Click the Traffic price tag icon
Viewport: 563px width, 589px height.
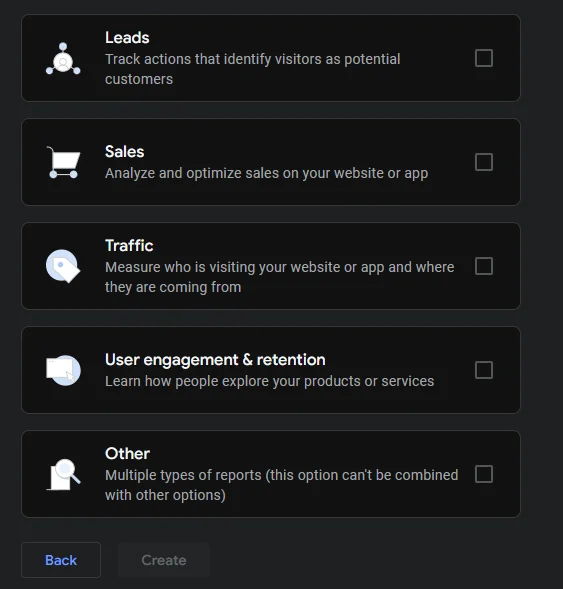63,266
